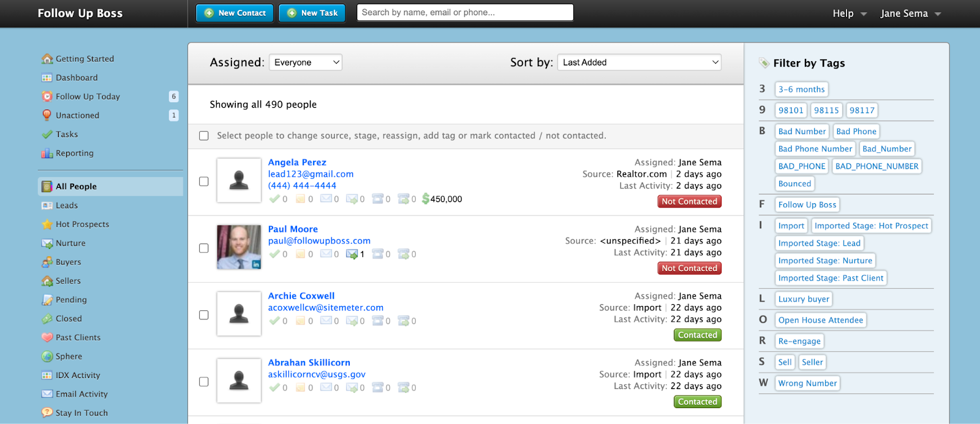
Task: Filter by the Luxury buyer tag
Action: (804, 299)
